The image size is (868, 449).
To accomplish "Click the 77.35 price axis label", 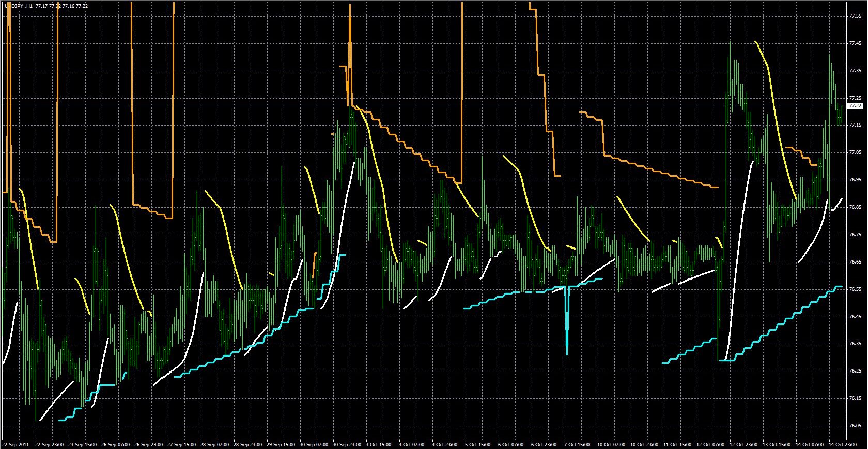I will coord(855,71).
